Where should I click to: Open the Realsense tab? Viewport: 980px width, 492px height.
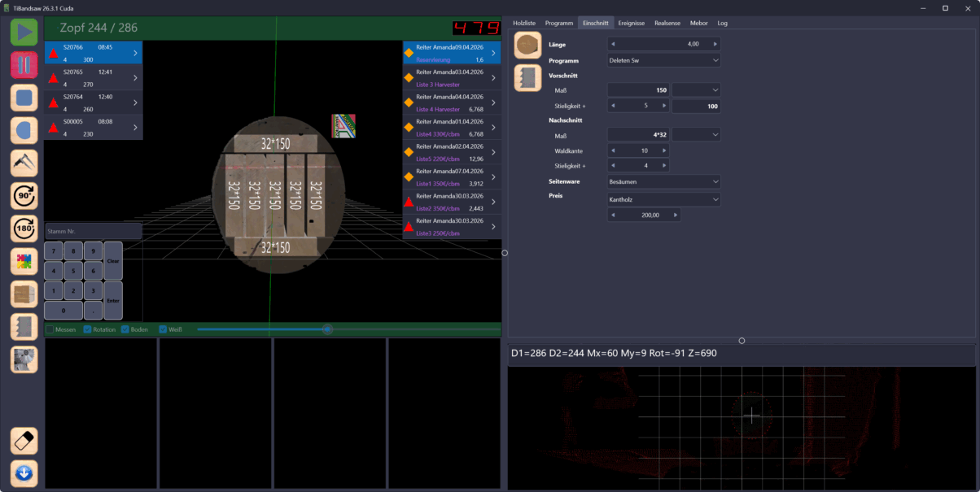click(x=667, y=23)
